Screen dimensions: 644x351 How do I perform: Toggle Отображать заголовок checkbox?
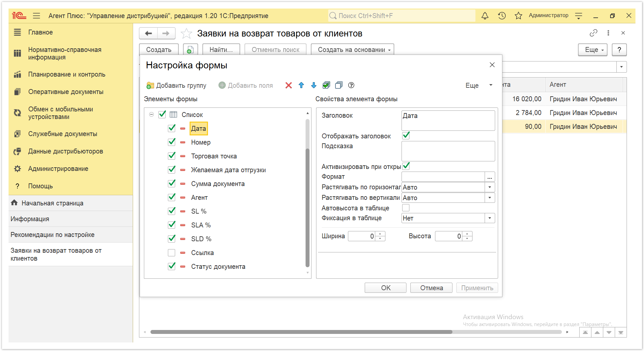pyautogui.click(x=406, y=135)
